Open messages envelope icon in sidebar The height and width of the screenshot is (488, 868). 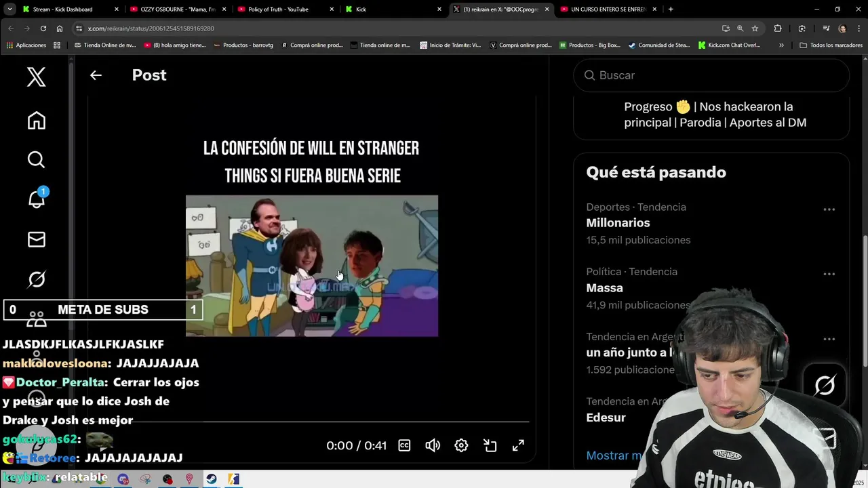coord(37,239)
